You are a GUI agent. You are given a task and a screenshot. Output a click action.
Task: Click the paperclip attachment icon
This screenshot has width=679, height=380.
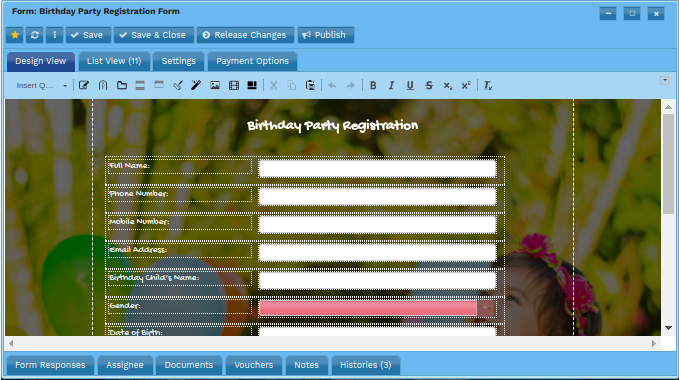pyautogui.click(x=103, y=86)
